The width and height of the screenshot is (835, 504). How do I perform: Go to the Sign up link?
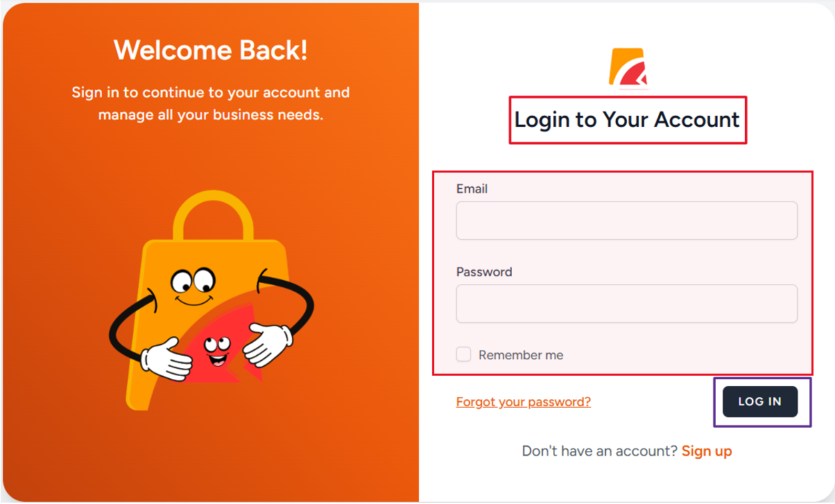(x=707, y=451)
